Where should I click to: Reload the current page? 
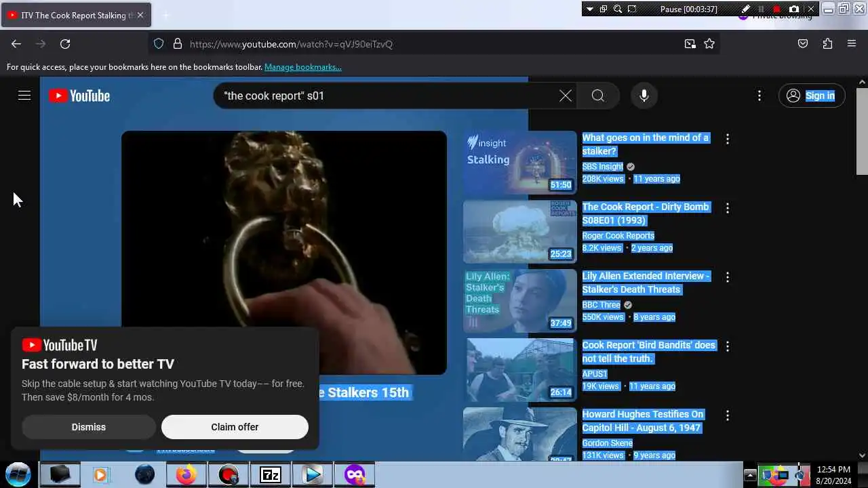pos(65,44)
